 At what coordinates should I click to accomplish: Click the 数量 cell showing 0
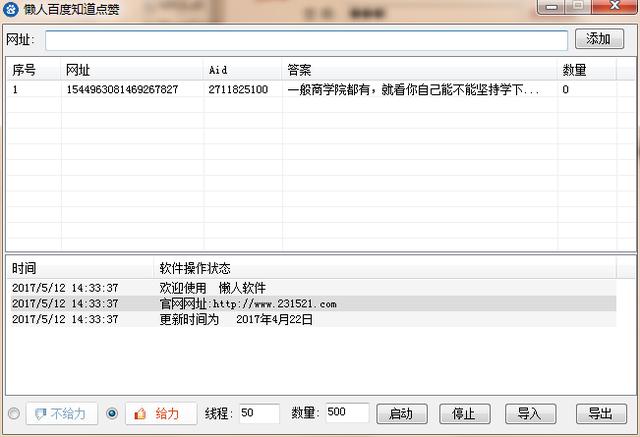tap(565, 89)
